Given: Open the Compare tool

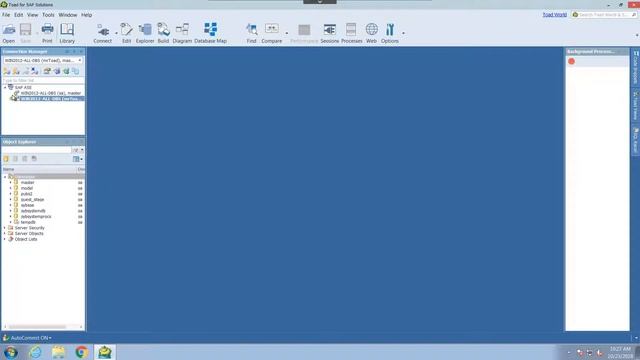Looking at the screenshot, I should (272, 33).
